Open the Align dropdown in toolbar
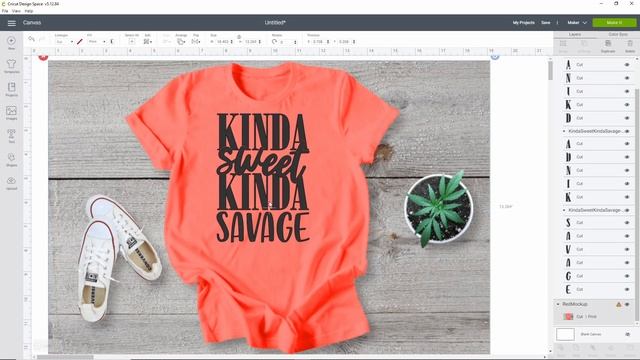640x360 pixels. click(167, 42)
